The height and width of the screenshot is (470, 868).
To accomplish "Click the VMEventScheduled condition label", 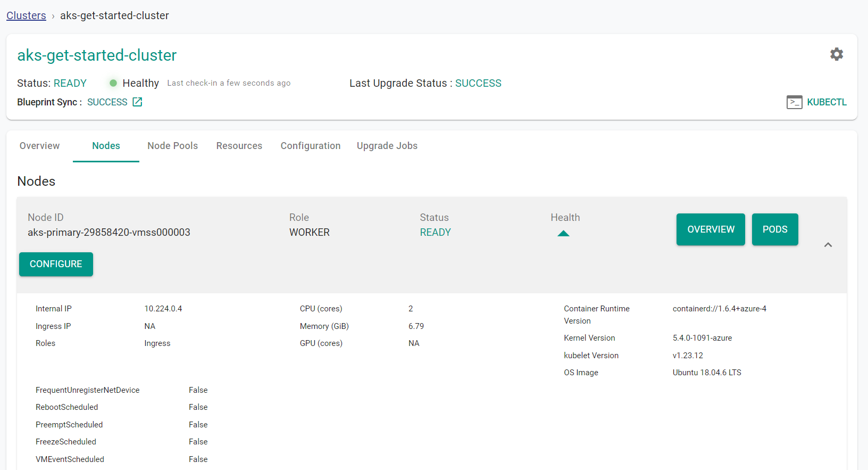I will click(70, 459).
